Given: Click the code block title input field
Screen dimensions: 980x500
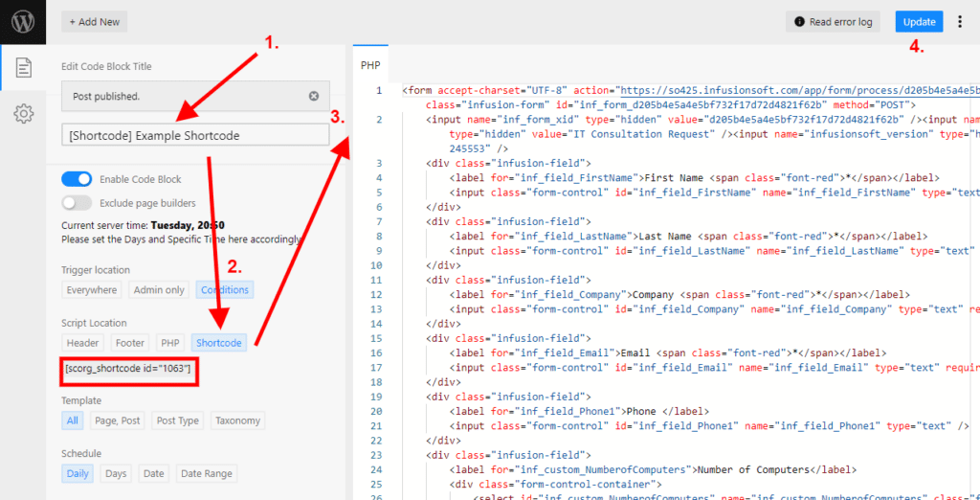Looking at the screenshot, I should coord(195,136).
